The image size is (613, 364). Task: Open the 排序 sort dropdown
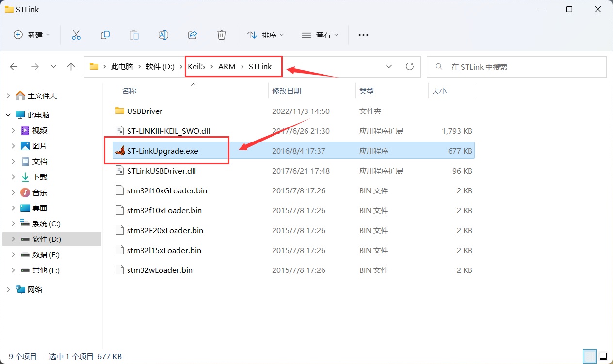(266, 35)
